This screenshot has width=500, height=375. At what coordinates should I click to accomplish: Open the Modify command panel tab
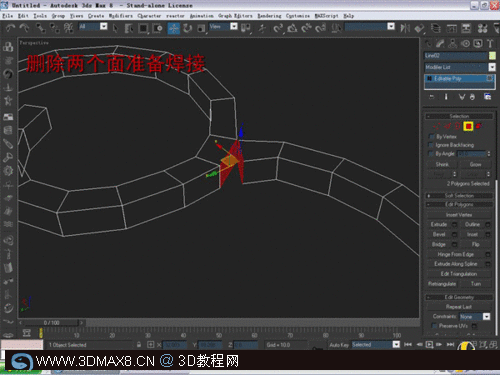(x=440, y=44)
